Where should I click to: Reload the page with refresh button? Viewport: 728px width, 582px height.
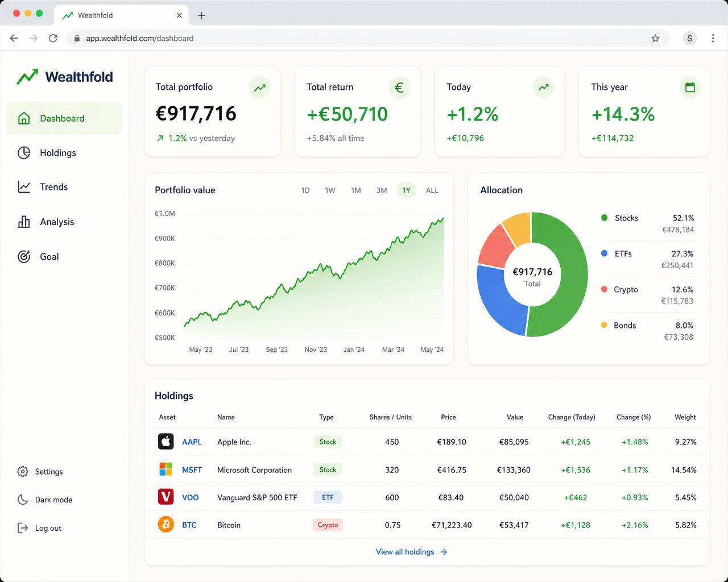tap(53, 38)
